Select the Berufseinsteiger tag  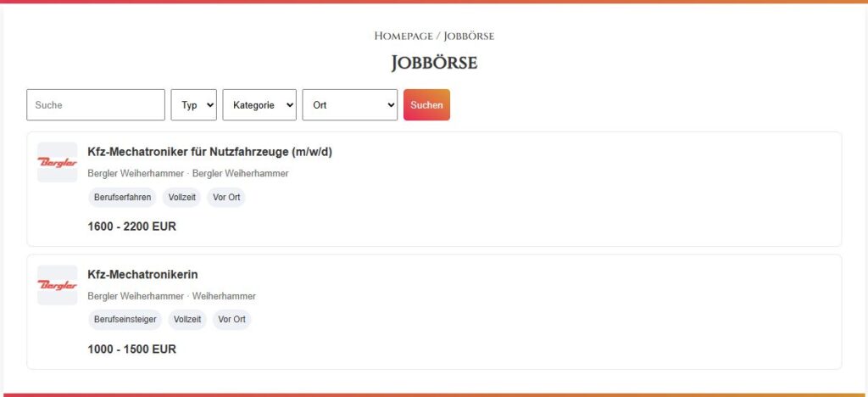(x=125, y=320)
